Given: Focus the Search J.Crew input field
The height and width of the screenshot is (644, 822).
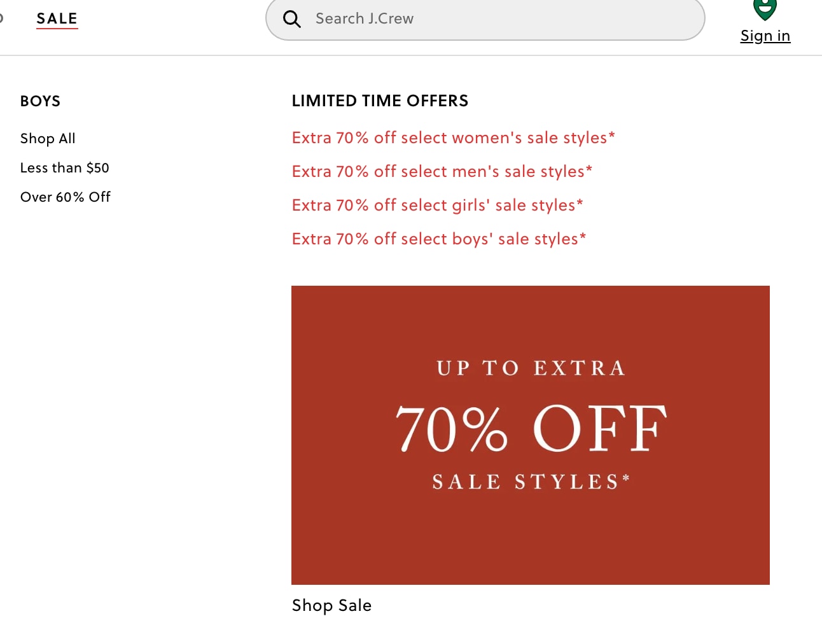Looking at the screenshot, I should (x=485, y=19).
